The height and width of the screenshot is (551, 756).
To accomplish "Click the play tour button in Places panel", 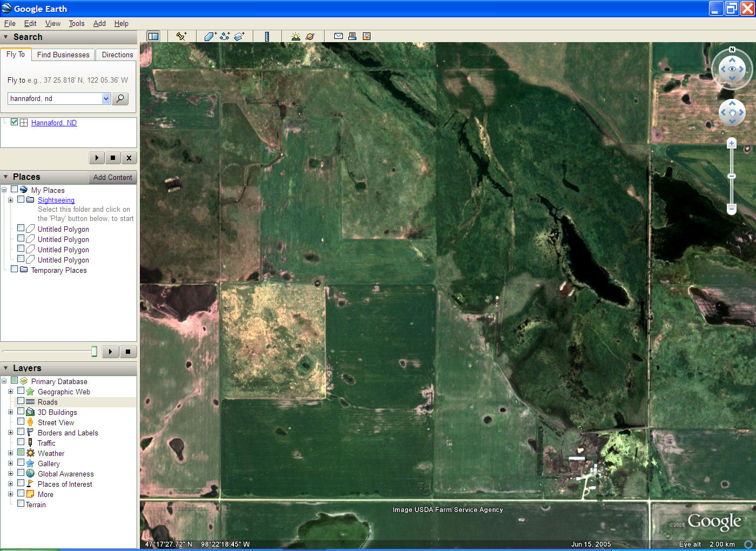I will pyautogui.click(x=111, y=352).
